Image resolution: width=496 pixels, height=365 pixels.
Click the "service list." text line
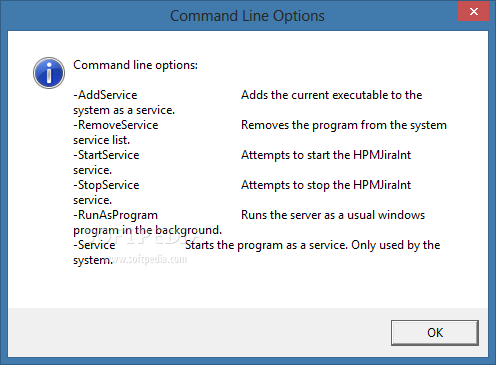101,140
